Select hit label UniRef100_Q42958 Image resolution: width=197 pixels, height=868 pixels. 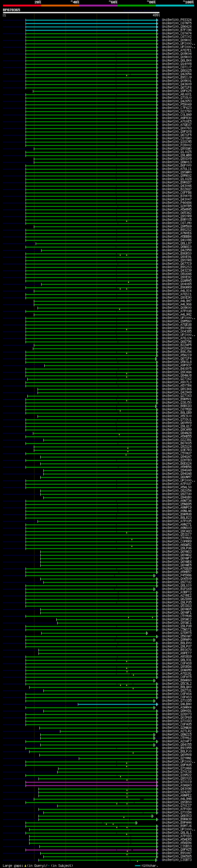[x=177, y=250]
